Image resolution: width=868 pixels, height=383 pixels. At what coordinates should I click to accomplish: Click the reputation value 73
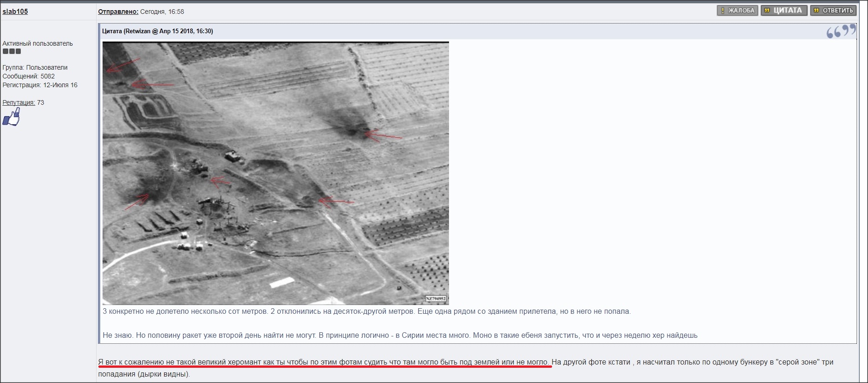[x=41, y=102]
